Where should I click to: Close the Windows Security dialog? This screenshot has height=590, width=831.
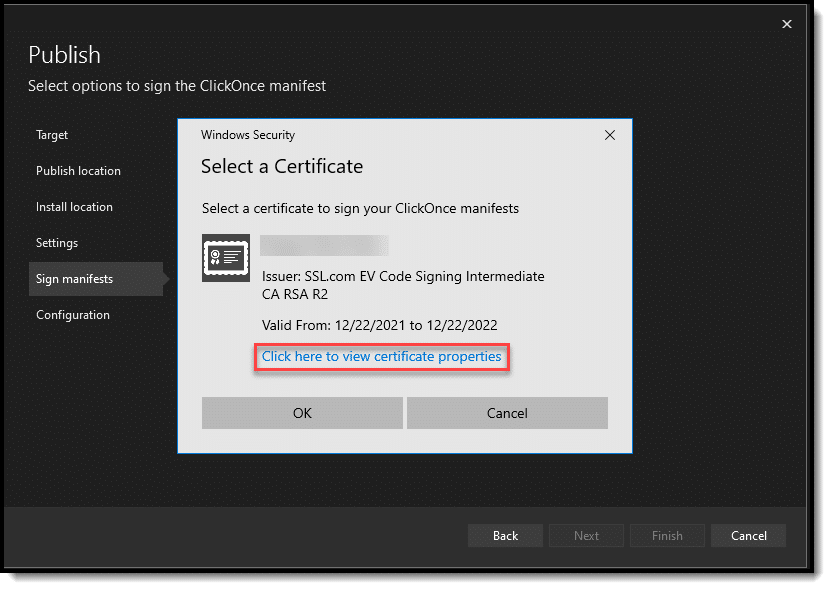point(610,134)
